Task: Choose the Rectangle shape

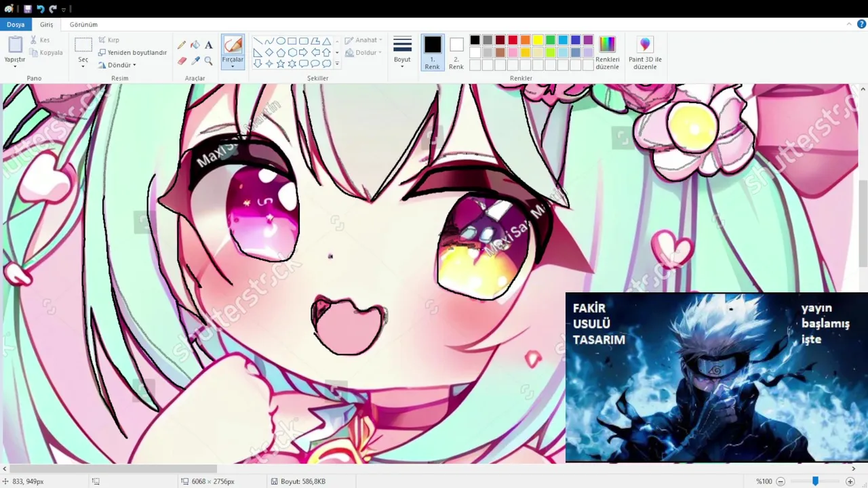Action: click(292, 41)
